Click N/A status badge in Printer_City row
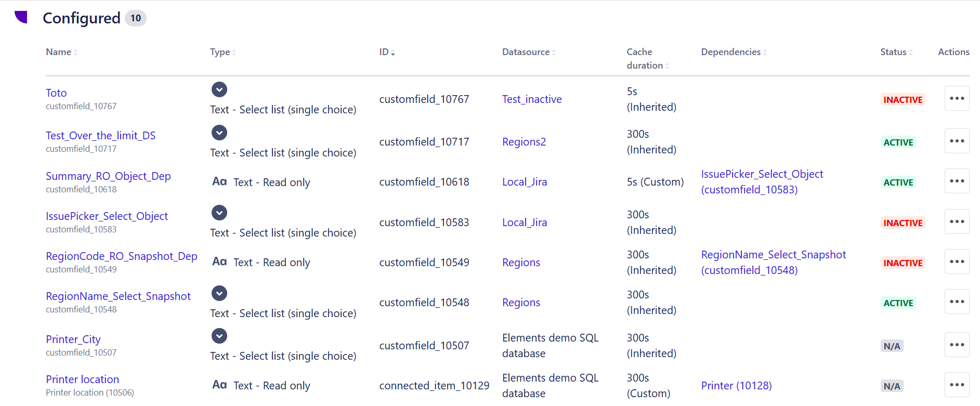This screenshot has width=980, height=406. (892, 346)
